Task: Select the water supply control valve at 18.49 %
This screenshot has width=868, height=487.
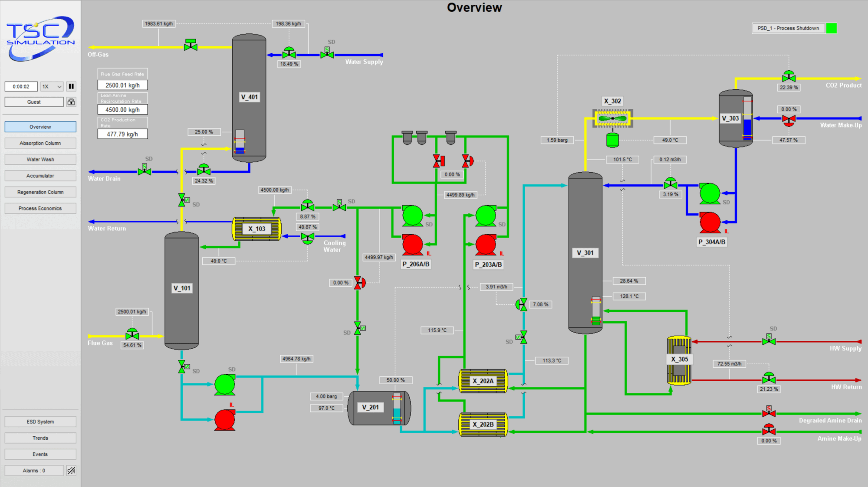Action: pyautogui.click(x=289, y=53)
